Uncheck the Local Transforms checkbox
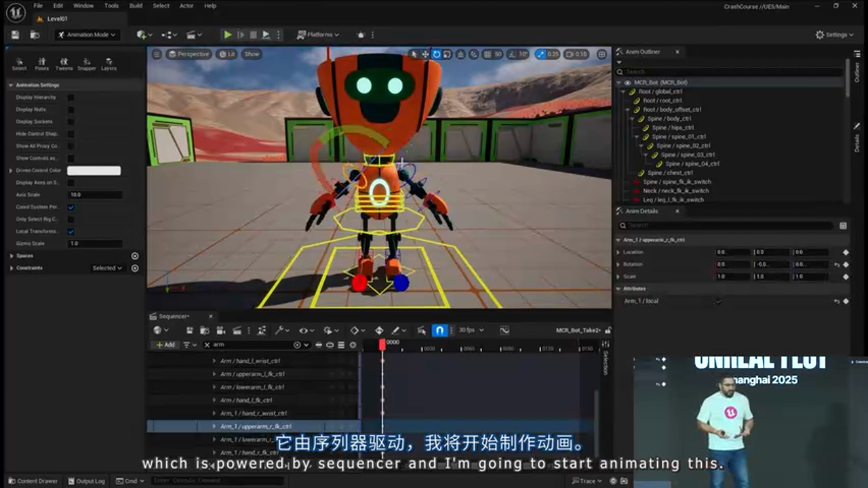This screenshot has height=488, width=868. coord(71,230)
